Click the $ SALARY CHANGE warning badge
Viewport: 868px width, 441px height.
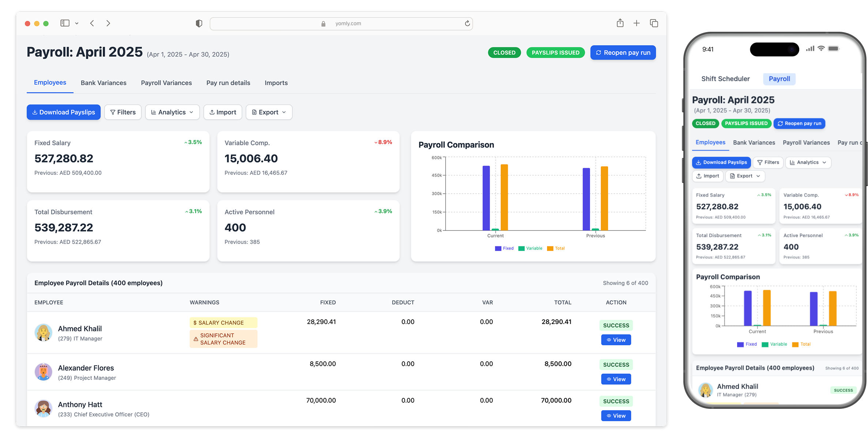click(x=223, y=323)
